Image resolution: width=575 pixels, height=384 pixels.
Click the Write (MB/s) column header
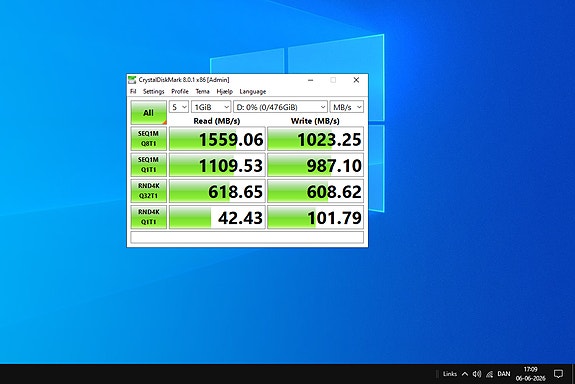315,121
